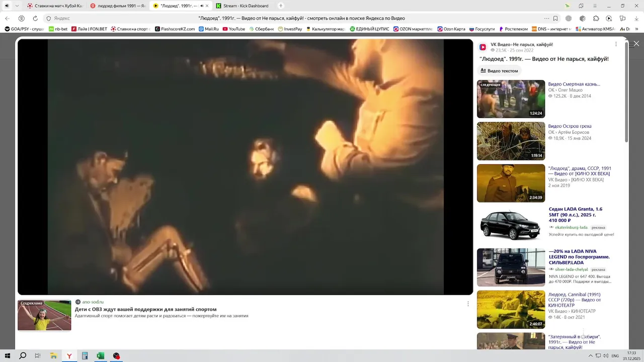Open Windows taskbar search
This screenshot has width=644, height=362.
pyautogui.click(x=23, y=356)
